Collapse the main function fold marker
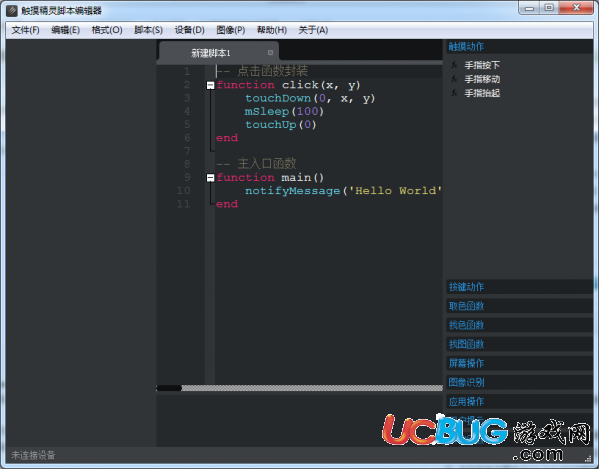 click(x=210, y=178)
